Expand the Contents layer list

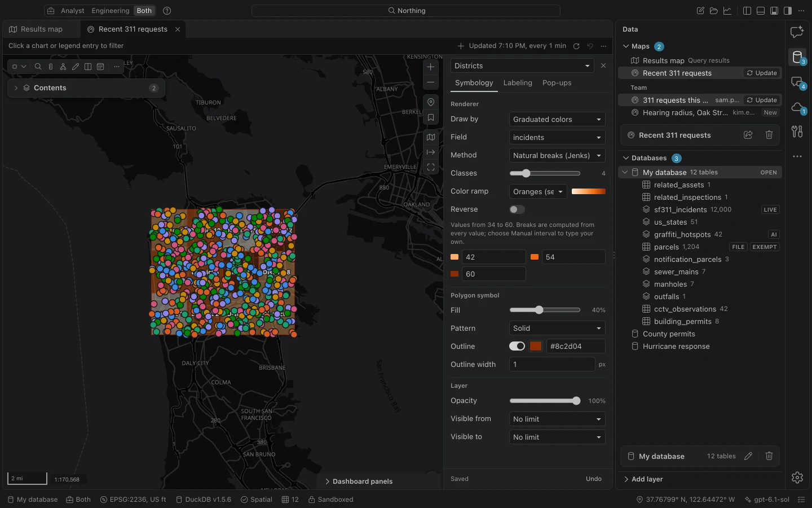(x=16, y=88)
